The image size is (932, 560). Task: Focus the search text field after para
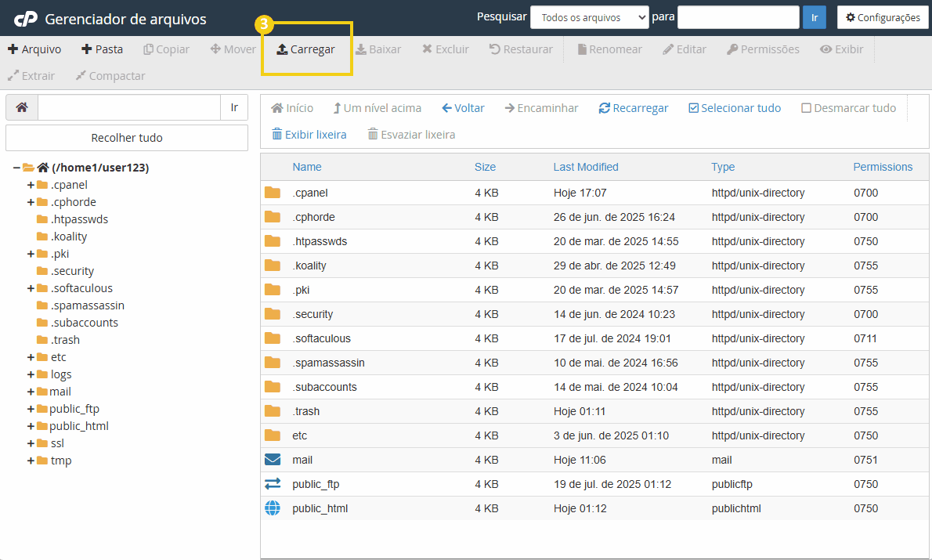(x=739, y=17)
